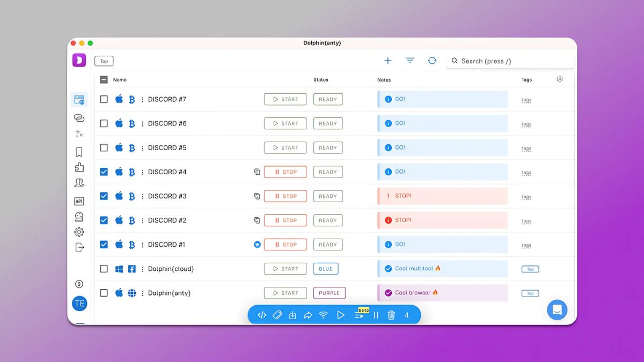This screenshot has height=362, width=644.
Task: Uncheck the DISCORD #4 checkbox
Action: (x=104, y=172)
